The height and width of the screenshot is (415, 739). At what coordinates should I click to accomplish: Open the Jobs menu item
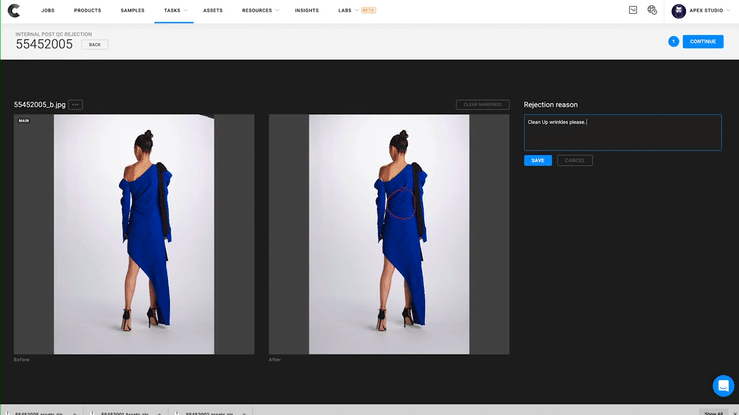[x=48, y=10]
